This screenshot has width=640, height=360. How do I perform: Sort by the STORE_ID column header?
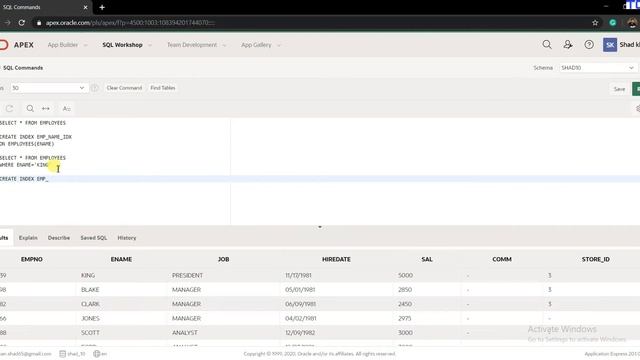tap(596, 259)
